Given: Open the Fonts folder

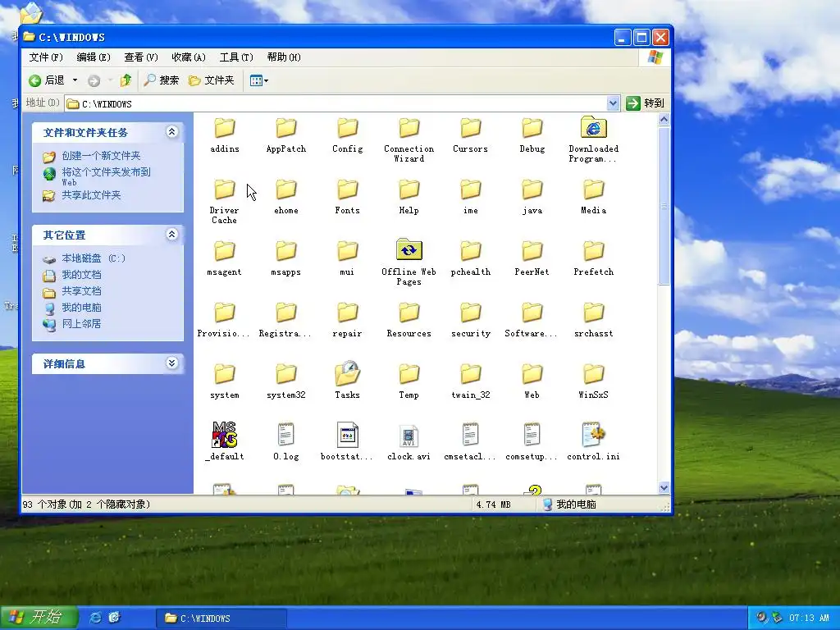Looking at the screenshot, I should pyautogui.click(x=347, y=197).
